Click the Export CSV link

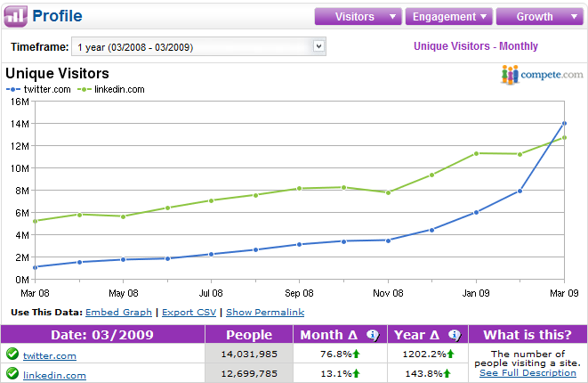tap(189, 313)
